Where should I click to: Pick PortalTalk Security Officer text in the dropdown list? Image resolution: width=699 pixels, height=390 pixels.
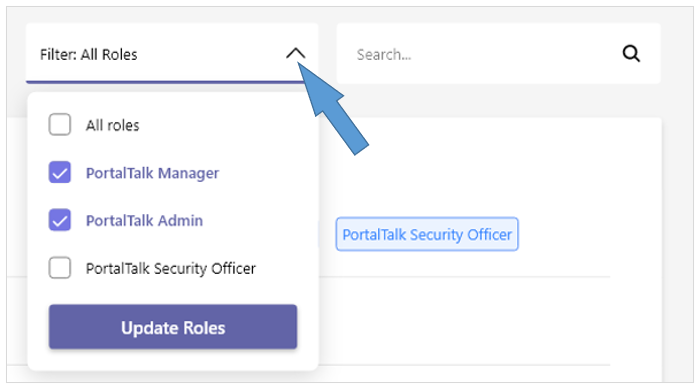[x=171, y=268]
